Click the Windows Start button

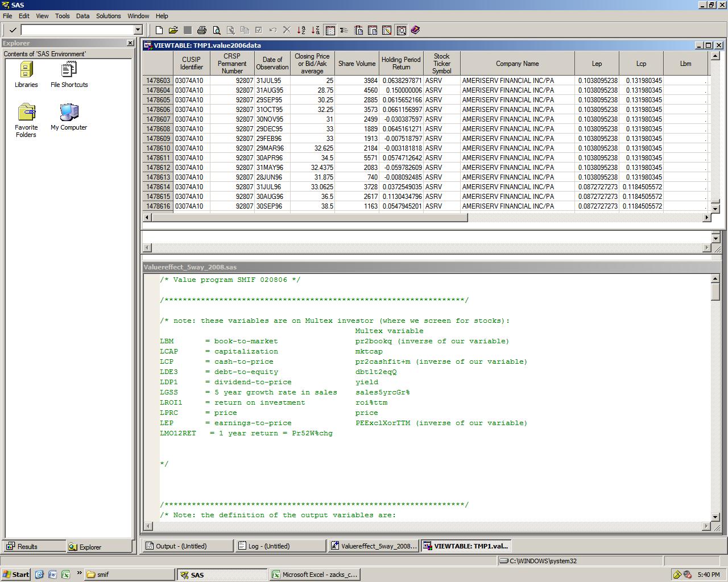pyautogui.click(x=16, y=575)
